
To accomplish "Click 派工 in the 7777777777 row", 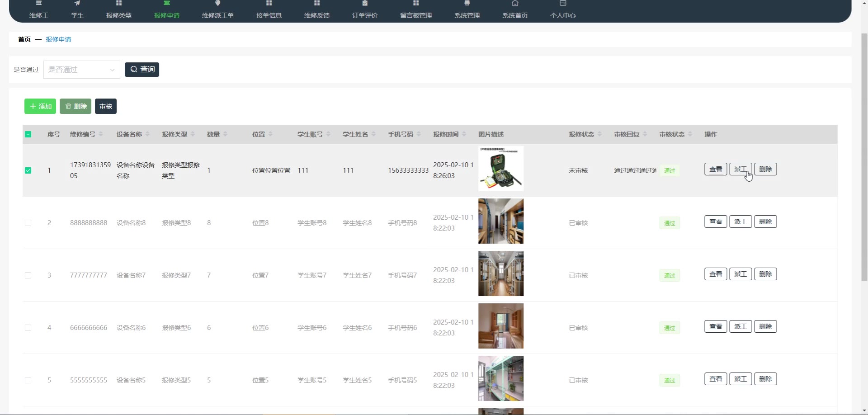I will point(741,274).
